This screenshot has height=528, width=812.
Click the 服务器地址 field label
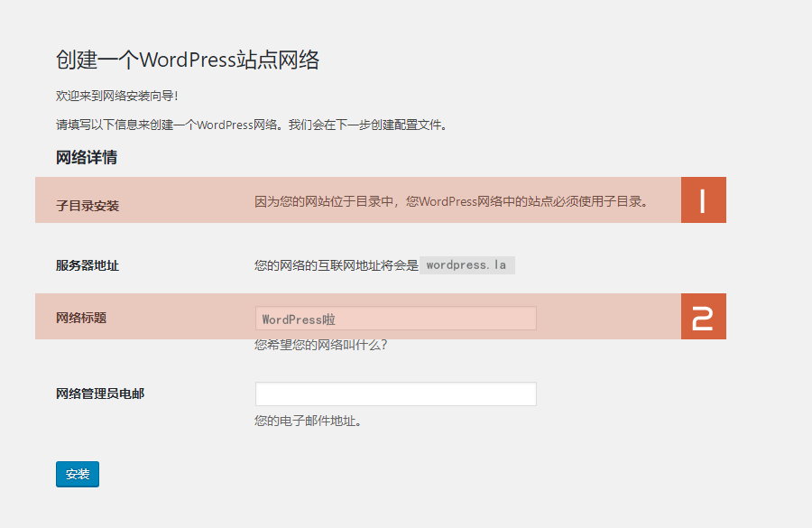pyautogui.click(x=86, y=264)
